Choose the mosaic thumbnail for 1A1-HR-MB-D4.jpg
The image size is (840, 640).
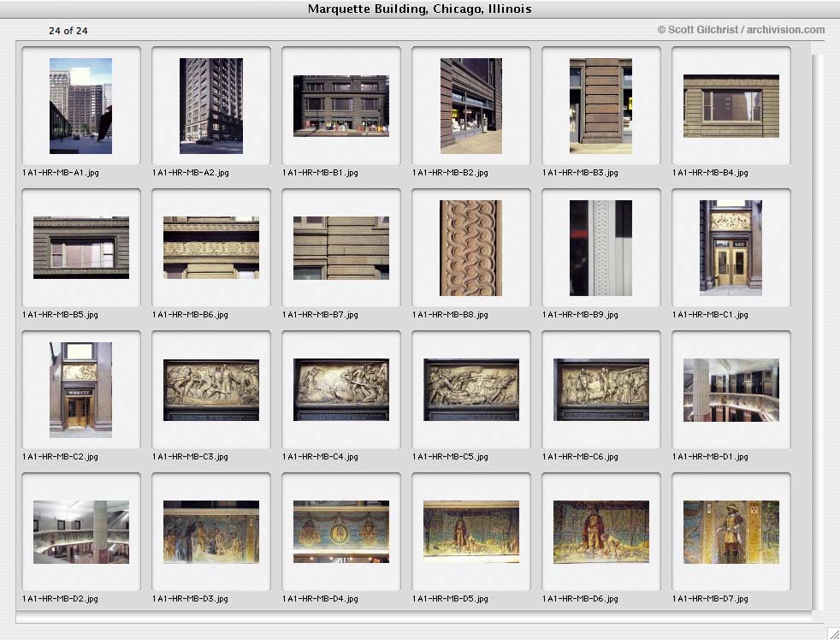click(341, 531)
